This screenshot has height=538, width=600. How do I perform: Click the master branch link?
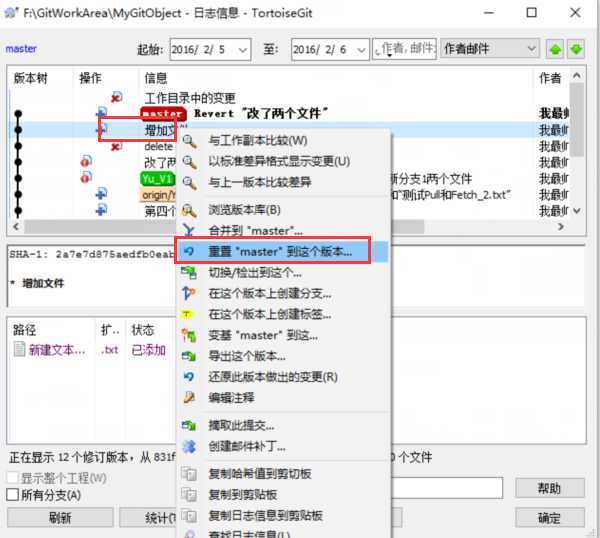point(21,49)
